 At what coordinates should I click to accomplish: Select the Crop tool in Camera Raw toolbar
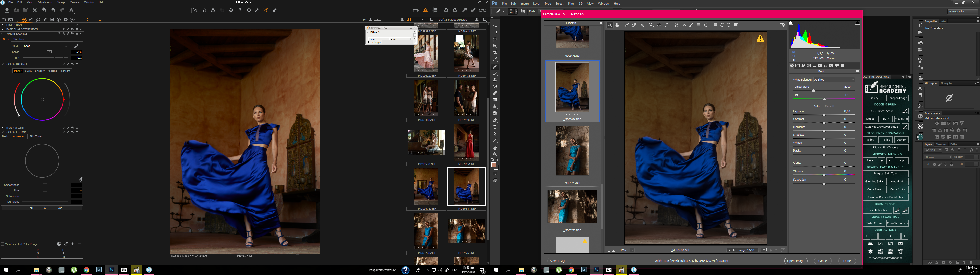651,25
